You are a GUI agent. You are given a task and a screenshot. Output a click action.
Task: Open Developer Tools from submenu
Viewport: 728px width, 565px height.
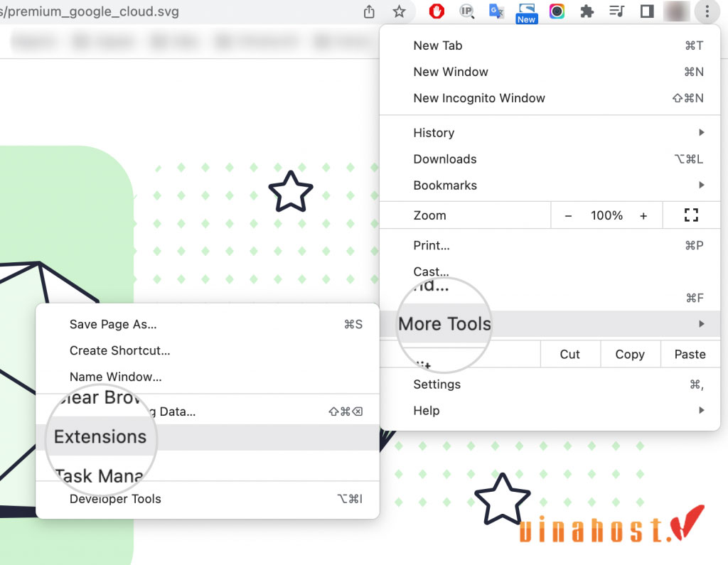(x=208, y=499)
